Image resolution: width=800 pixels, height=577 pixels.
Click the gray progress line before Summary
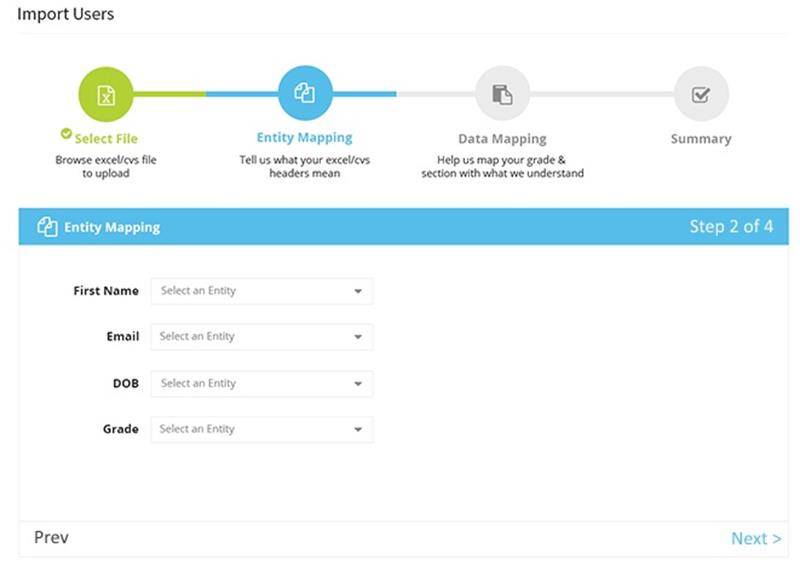coord(600,94)
